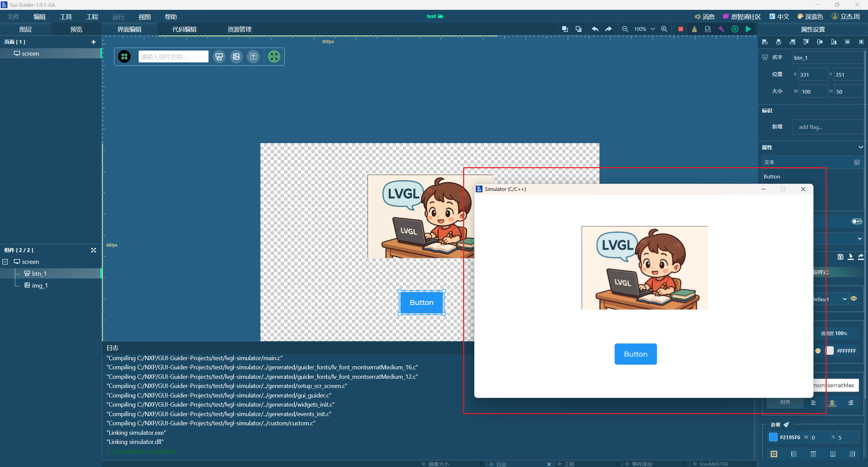
Task: Add a button widget from canvas toolbar
Action: click(219, 57)
